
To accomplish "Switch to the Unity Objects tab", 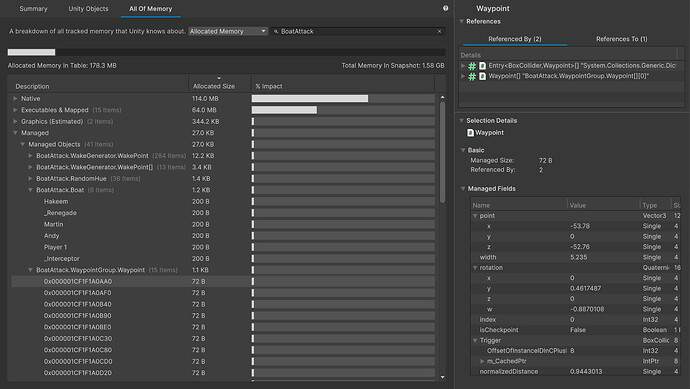I will [88, 8].
